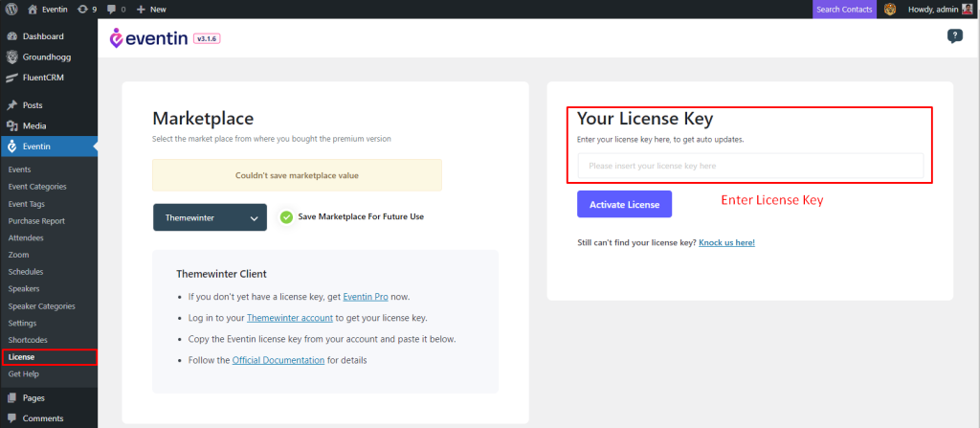Viewport: 980px width, 428px height.
Task: Click the Groundhogg sidebar icon
Action: coord(11,56)
